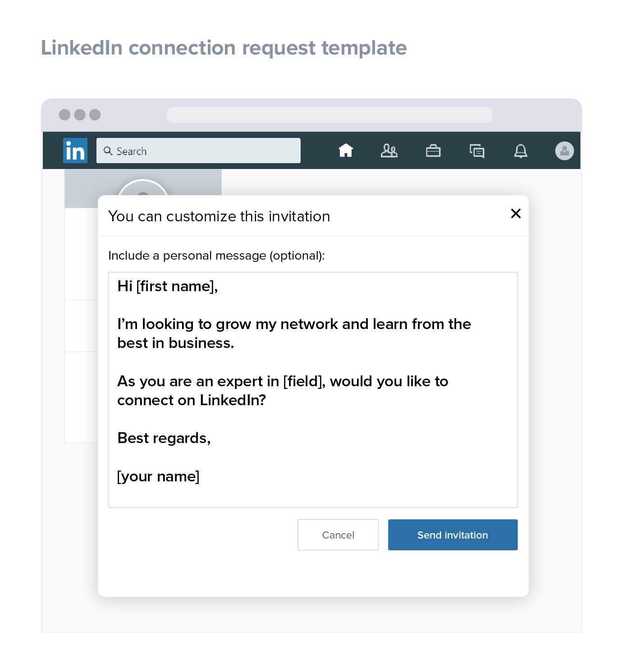
Task: Click Cancel to discard the invitation
Action: coord(338,535)
